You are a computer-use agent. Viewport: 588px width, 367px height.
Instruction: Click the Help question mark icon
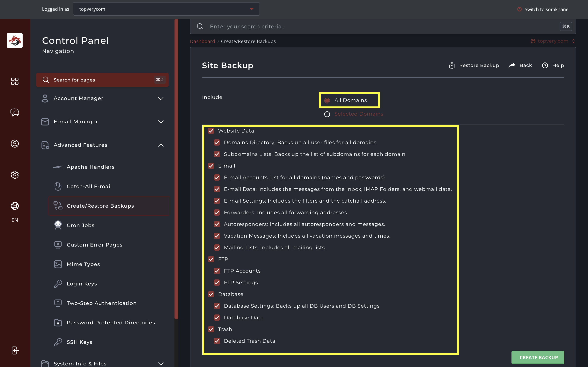tap(545, 65)
